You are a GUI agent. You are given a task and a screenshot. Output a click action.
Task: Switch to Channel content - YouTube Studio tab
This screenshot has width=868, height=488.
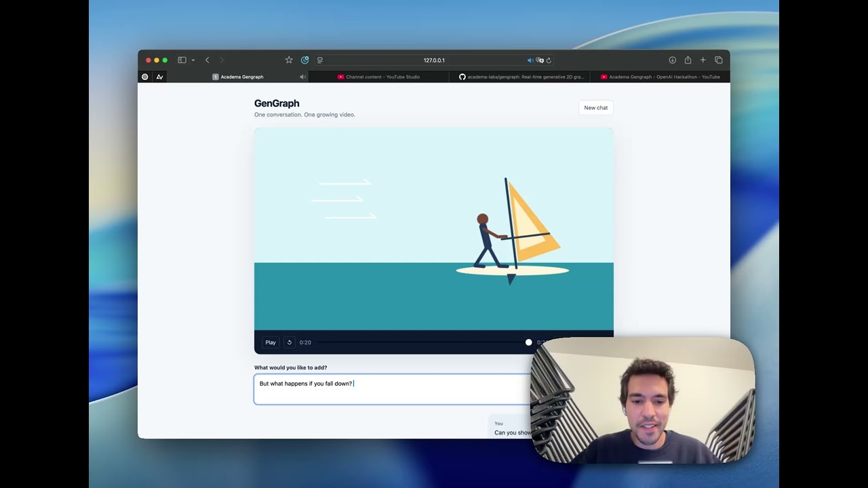(379, 77)
